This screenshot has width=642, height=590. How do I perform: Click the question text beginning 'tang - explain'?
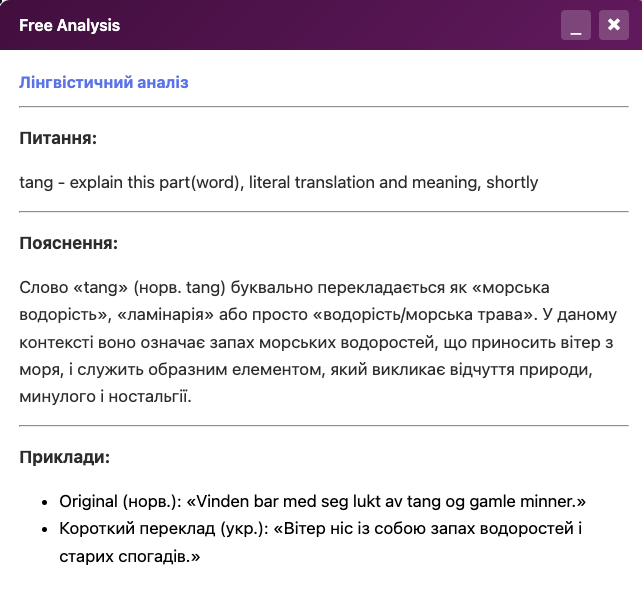tap(278, 183)
